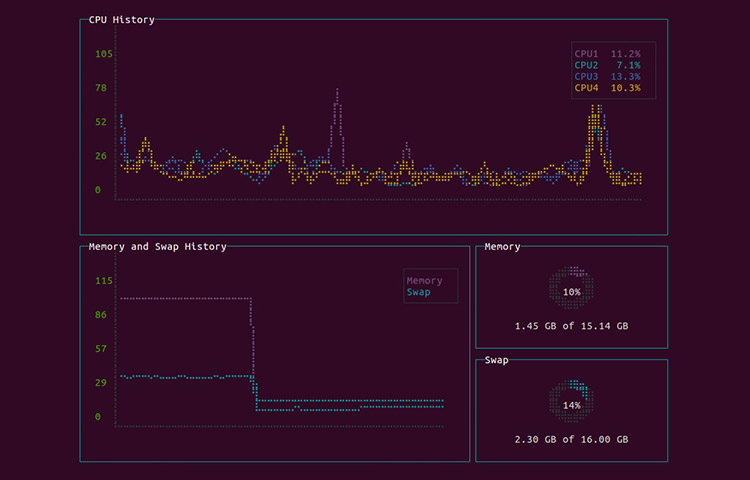Click the Swap gauge panel title
750x480 pixels.
click(496, 360)
